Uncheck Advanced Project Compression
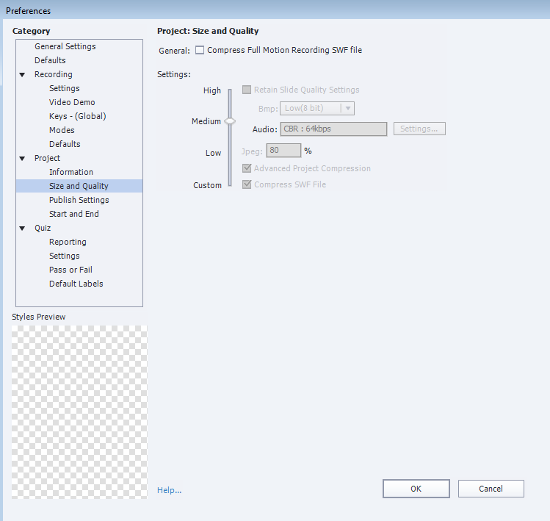Screen dimensions: 550x521 (x=247, y=168)
